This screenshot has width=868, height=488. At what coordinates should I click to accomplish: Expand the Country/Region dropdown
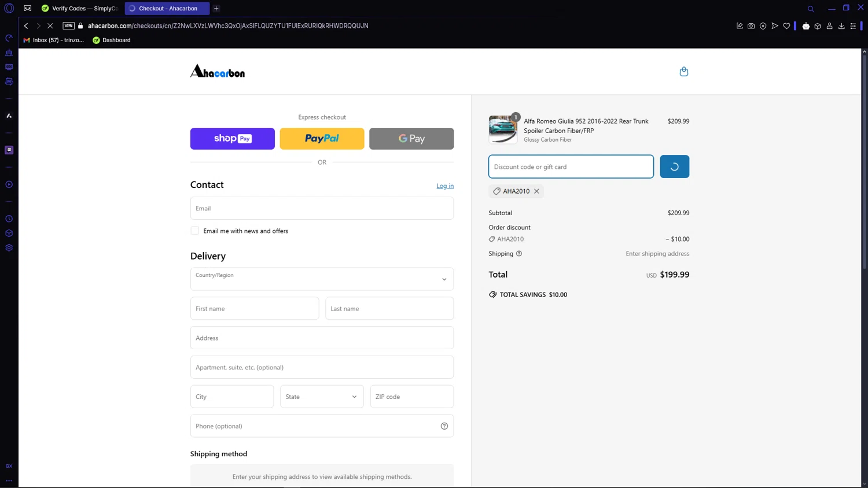click(x=322, y=279)
